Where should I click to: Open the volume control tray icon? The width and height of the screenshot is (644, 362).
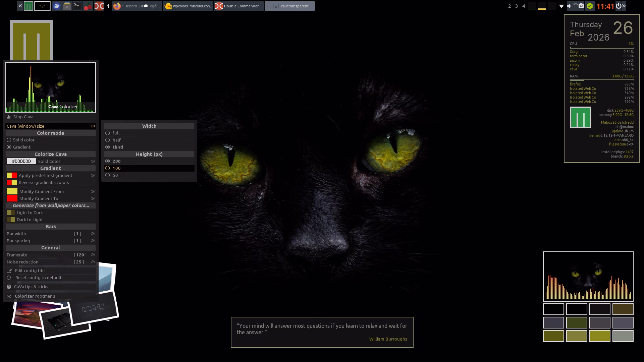tap(570, 6)
